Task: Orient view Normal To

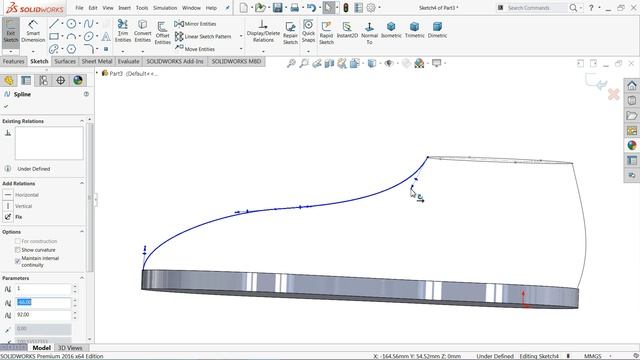Action: [369, 33]
